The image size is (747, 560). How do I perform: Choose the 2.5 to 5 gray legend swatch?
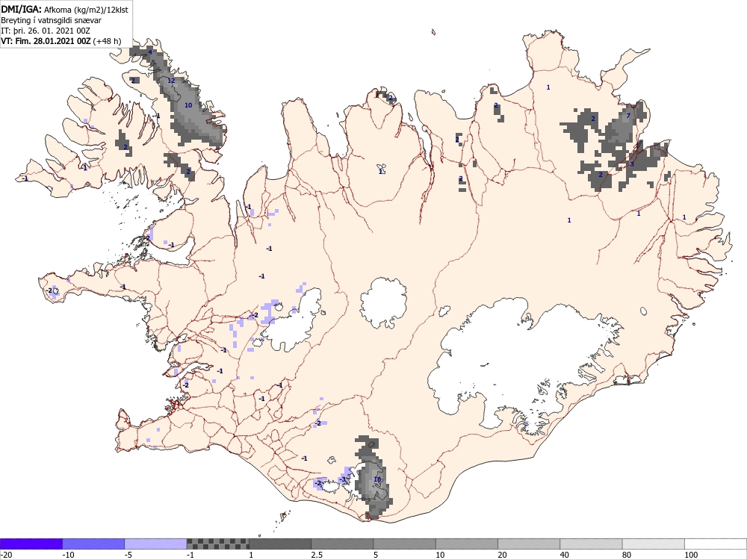(x=343, y=544)
